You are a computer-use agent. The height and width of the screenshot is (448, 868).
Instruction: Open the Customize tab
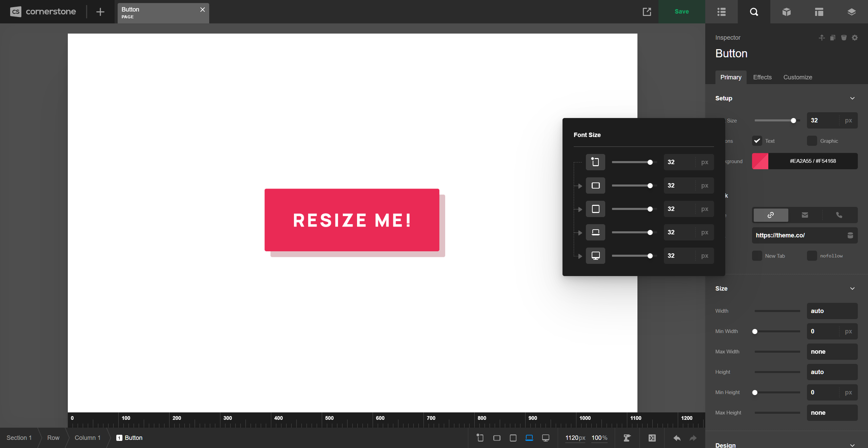click(x=797, y=77)
